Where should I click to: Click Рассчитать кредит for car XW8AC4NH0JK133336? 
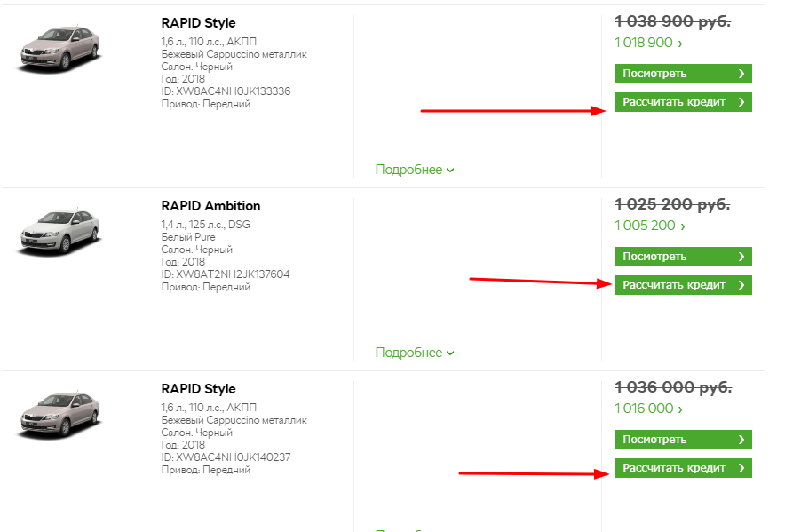[x=684, y=102]
